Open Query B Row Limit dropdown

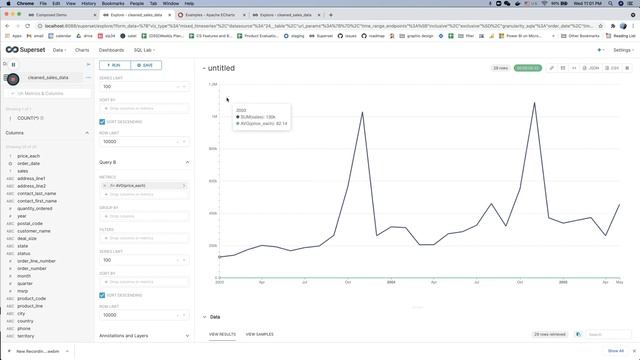coord(144,315)
